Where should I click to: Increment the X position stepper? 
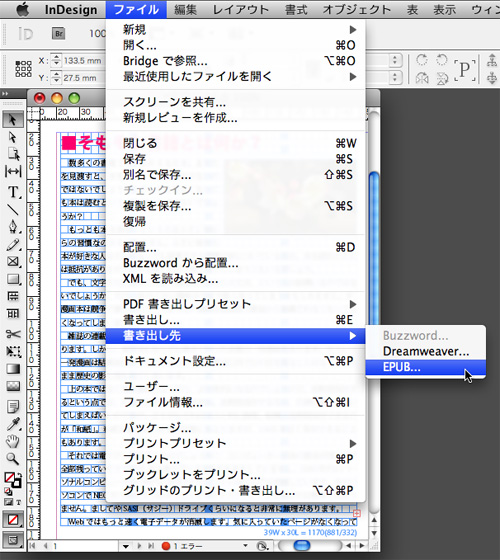tap(56, 57)
